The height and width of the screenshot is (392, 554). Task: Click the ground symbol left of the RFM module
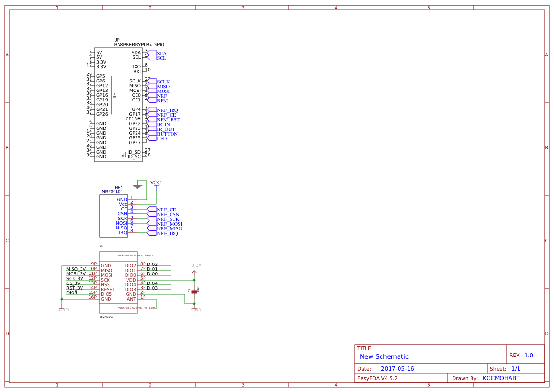point(62,309)
